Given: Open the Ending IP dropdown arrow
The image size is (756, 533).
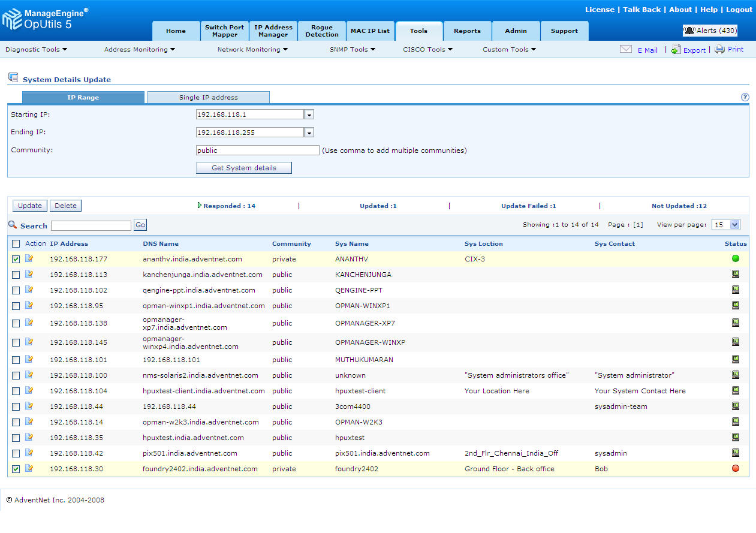Looking at the screenshot, I should 309,133.
